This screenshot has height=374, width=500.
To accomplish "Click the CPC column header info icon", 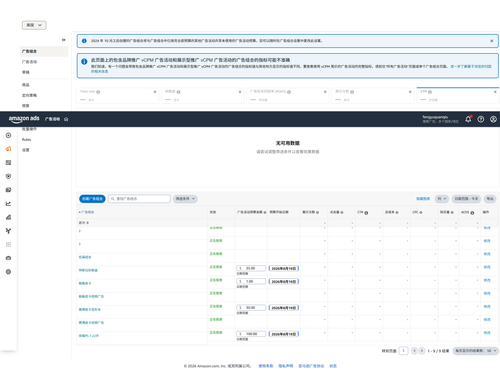I will coord(421,212).
